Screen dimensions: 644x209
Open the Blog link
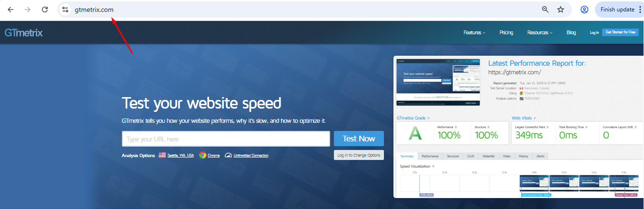coord(571,32)
